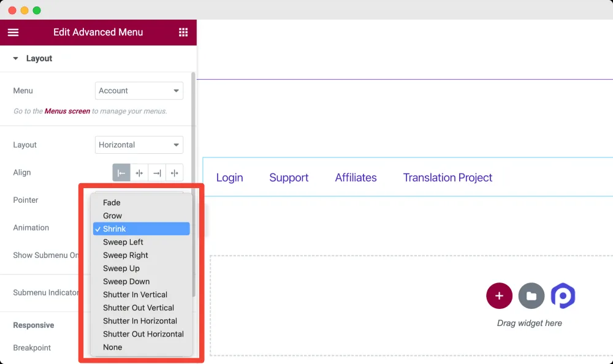Set menu alignment to right

click(x=157, y=173)
